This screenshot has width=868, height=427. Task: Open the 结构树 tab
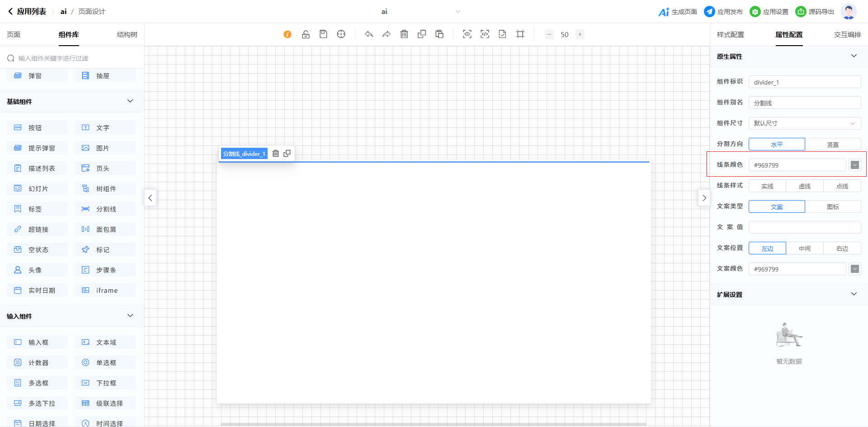(x=127, y=35)
